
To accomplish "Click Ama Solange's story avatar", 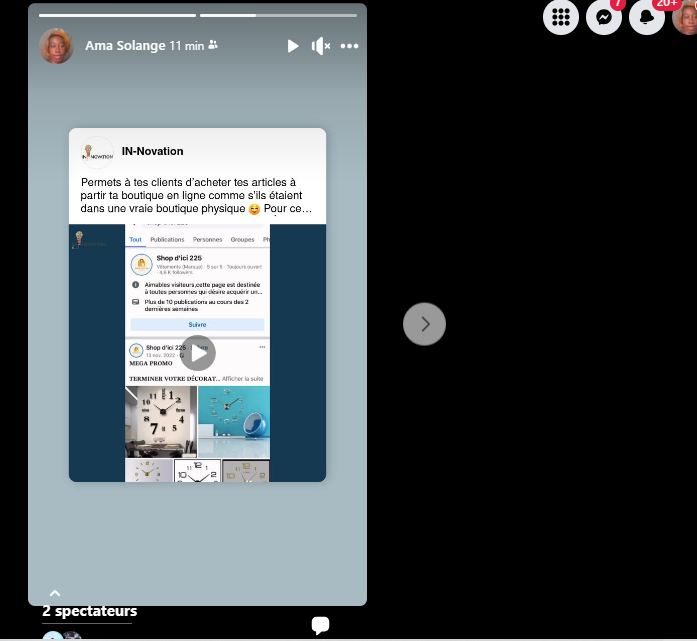I will 57,46.
